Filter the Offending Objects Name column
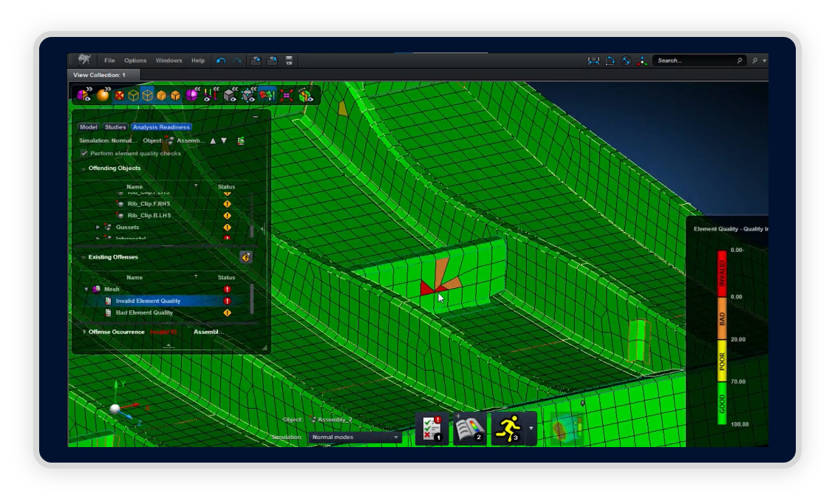The image size is (835, 504). [196, 186]
